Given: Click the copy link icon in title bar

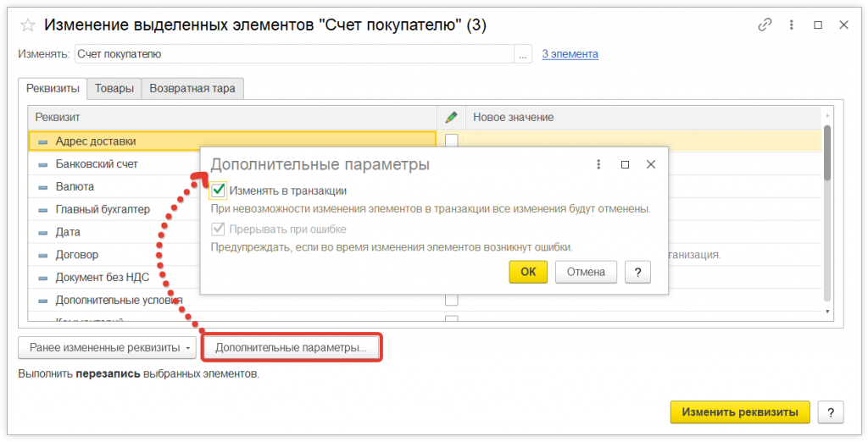Looking at the screenshot, I should click(x=765, y=25).
